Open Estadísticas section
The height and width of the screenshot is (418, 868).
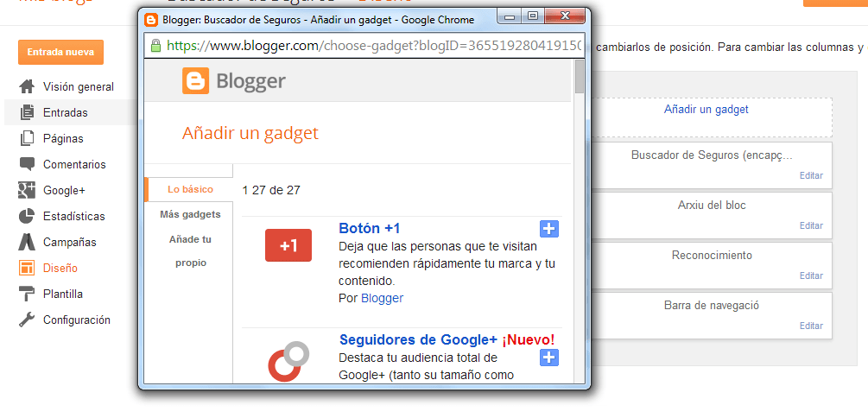(73, 217)
